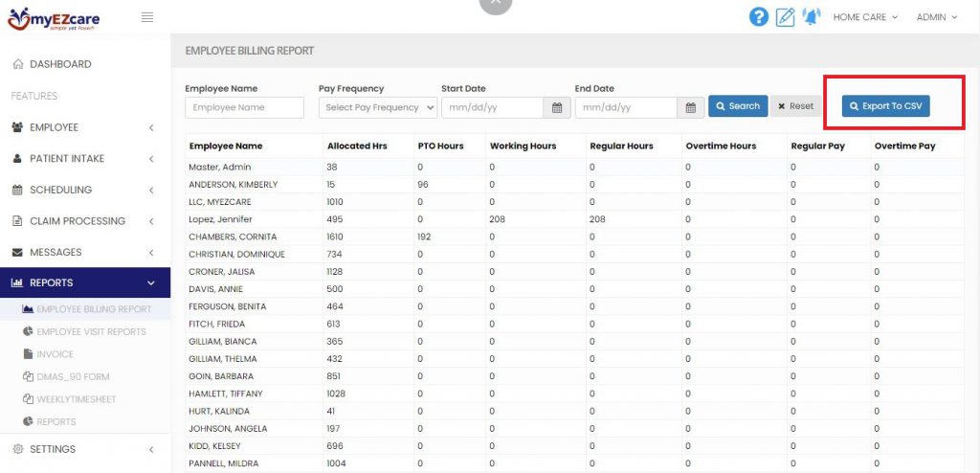
Task: Open Employee Visit Reports submenu item
Action: coord(91,331)
